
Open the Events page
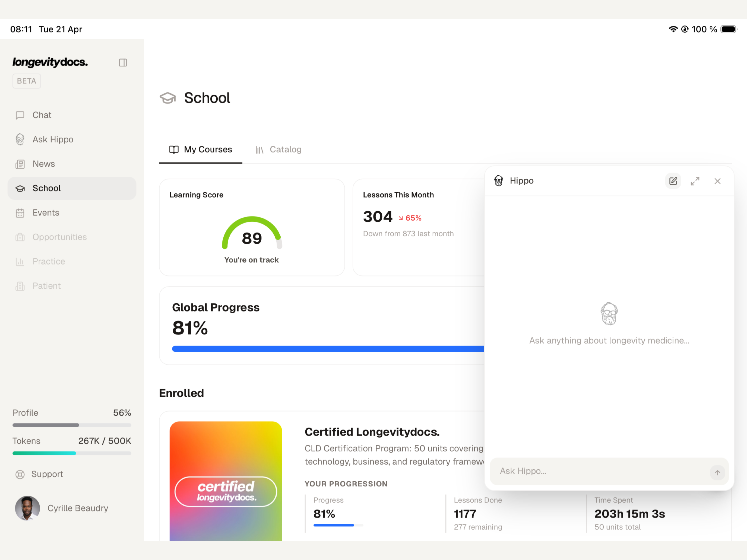pos(72,213)
